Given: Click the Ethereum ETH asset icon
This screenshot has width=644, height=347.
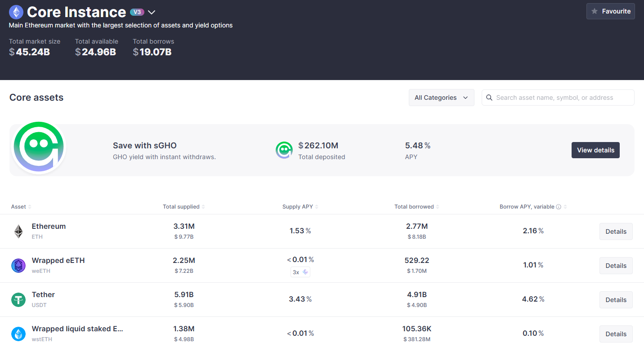Looking at the screenshot, I should pos(18,231).
